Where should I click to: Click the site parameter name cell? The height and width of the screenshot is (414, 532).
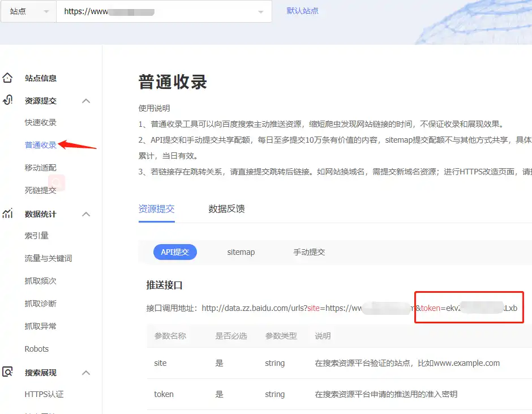[x=160, y=363]
